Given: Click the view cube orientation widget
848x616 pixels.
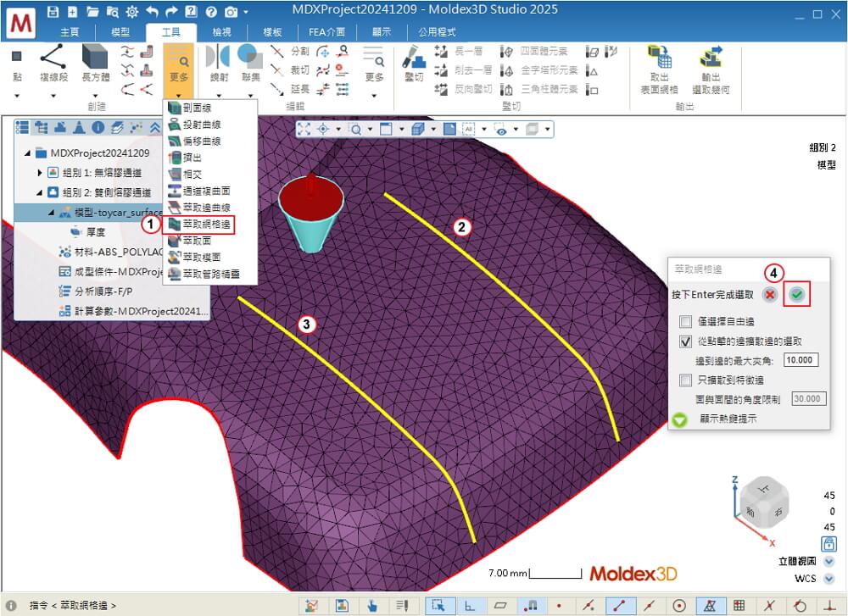Looking at the screenshot, I should (763, 503).
